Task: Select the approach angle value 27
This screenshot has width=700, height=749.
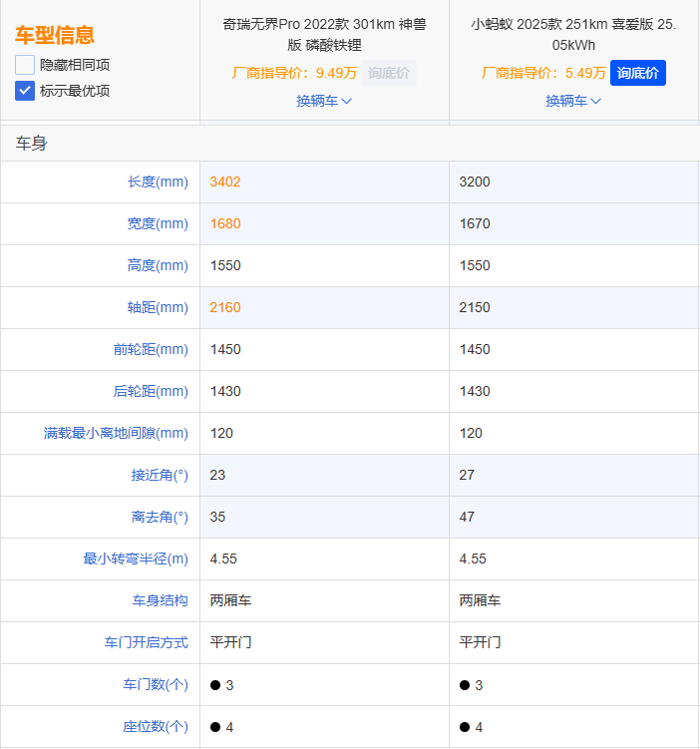Action: tap(467, 476)
